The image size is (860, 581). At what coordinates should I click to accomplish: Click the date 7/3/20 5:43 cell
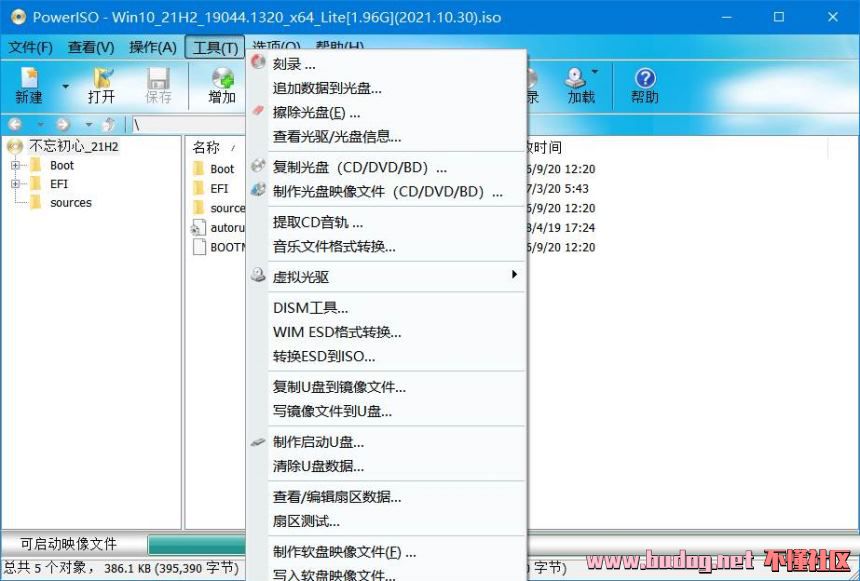(x=557, y=188)
